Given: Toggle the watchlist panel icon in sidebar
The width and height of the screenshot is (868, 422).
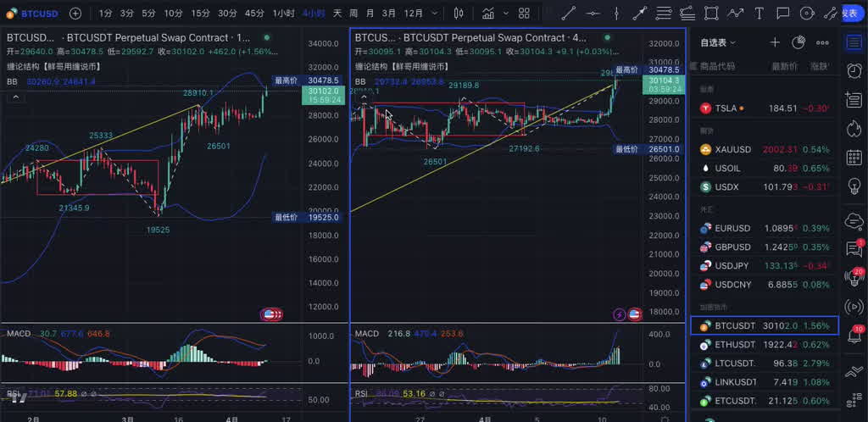Looking at the screenshot, I should [854, 42].
